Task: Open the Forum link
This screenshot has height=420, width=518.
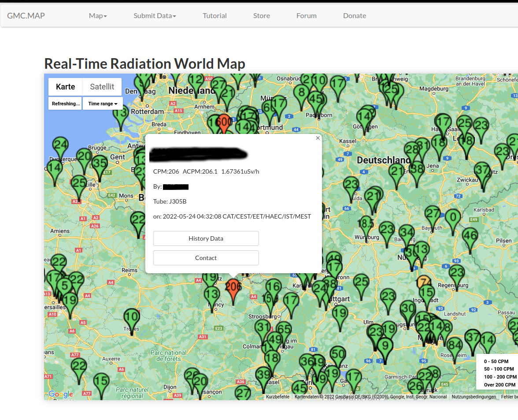Action: pos(307,15)
